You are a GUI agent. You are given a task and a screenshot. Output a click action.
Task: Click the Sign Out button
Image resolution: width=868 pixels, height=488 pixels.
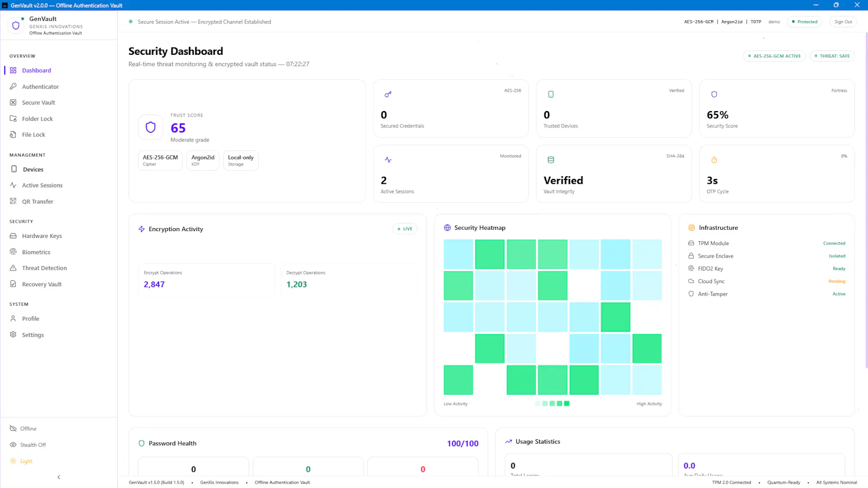tap(843, 22)
